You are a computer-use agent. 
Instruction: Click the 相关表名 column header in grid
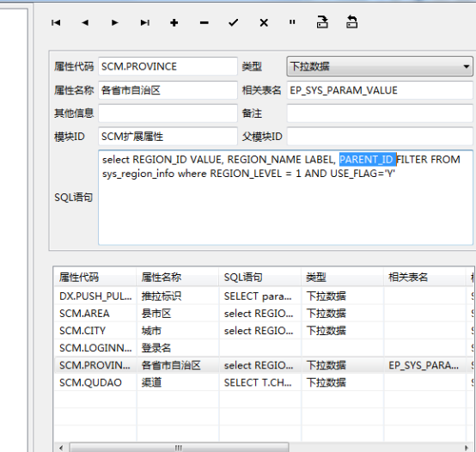tap(424, 278)
